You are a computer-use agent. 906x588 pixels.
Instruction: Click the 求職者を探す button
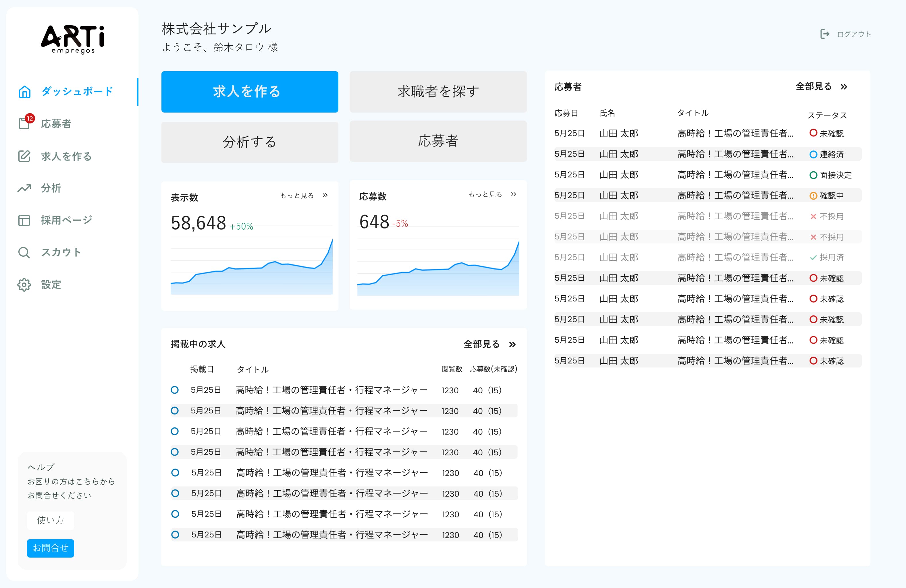click(438, 92)
